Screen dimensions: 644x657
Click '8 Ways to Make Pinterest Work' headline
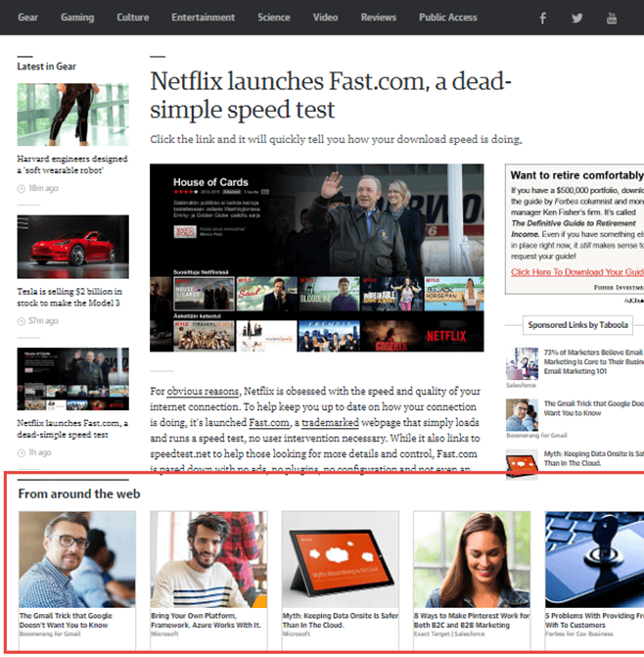tap(472, 621)
